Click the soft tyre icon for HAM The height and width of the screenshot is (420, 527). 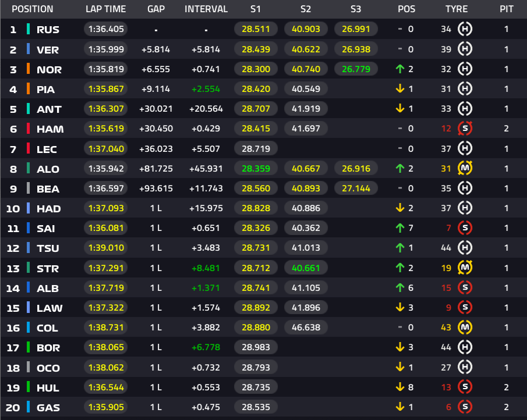(x=465, y=128)
